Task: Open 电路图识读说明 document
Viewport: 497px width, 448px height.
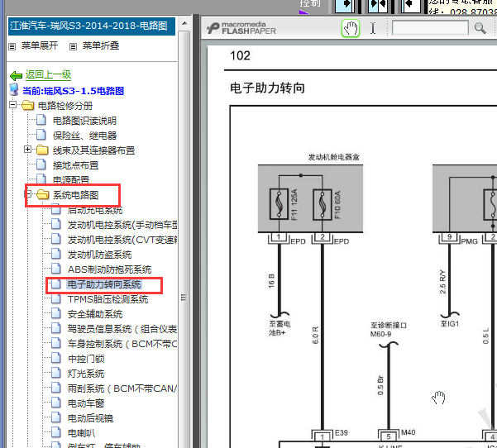Action: tap(84, 121)
